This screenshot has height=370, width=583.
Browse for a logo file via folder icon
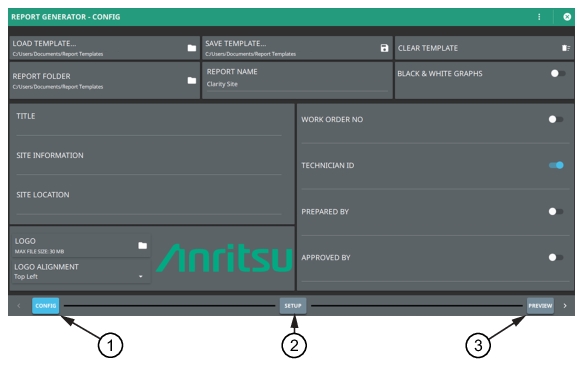point(142,245)
